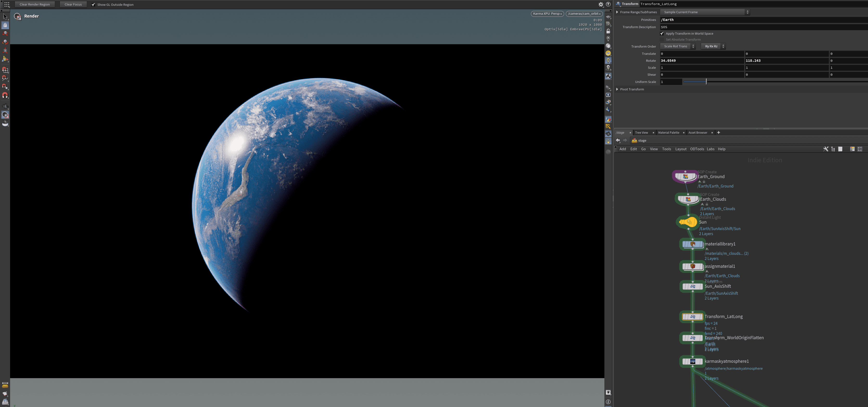Click the karmaskyatmosphere1 node icon
Screen dimensions: 868x407
tap(692, 362)
